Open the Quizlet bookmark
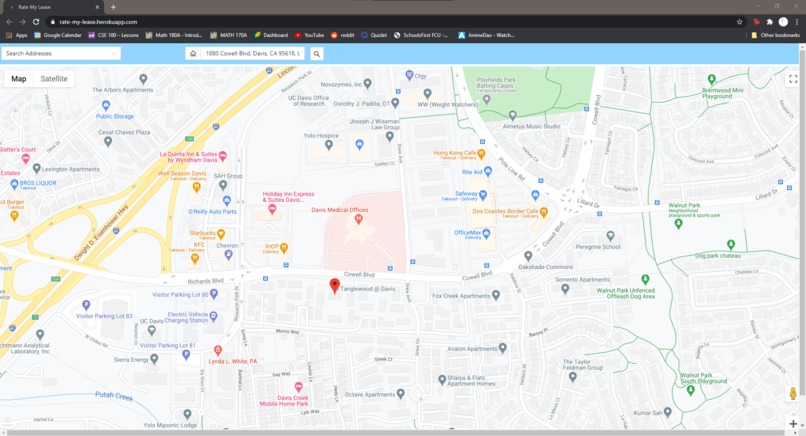Screen dimensions: 806x436 pos(374,35)
